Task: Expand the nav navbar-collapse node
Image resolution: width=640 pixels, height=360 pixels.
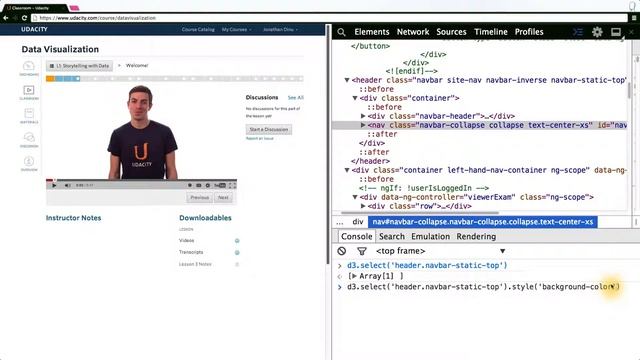Action: pyautogui.click(x=363, y=125)
